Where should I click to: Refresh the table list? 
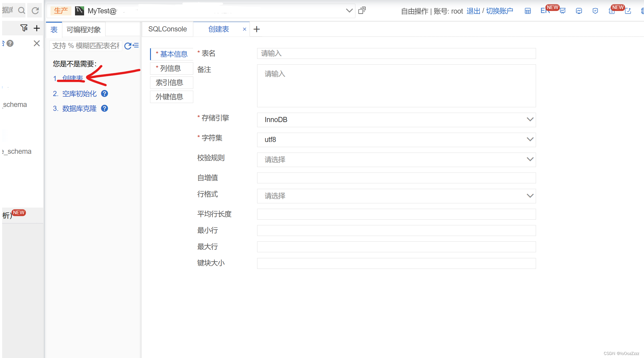point(128,46)
